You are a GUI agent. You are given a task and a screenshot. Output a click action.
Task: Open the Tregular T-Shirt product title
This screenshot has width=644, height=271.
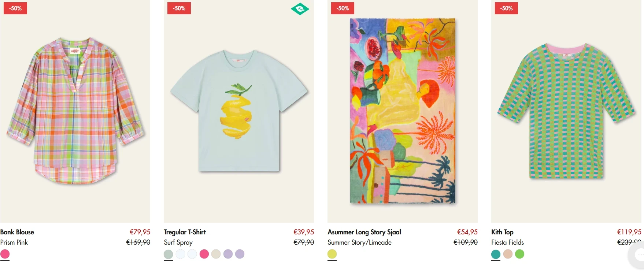(x=185, y=232)
